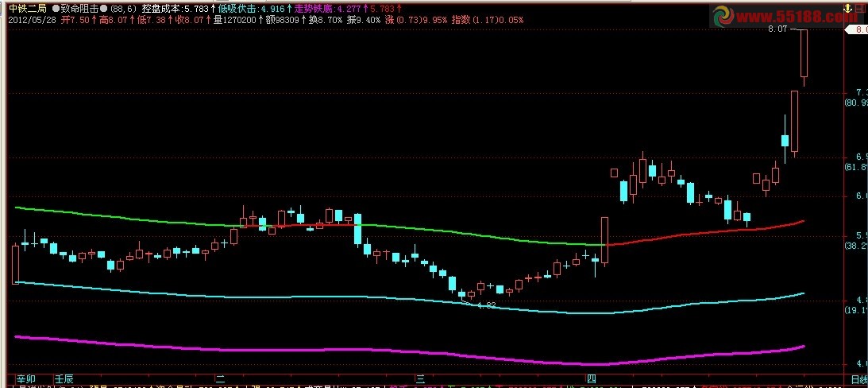Image resolution: width=868 pixels, height=388 pixels.
Task: Click the gain 涨(0.73)9.95%
Action: (x=416, y=20)
